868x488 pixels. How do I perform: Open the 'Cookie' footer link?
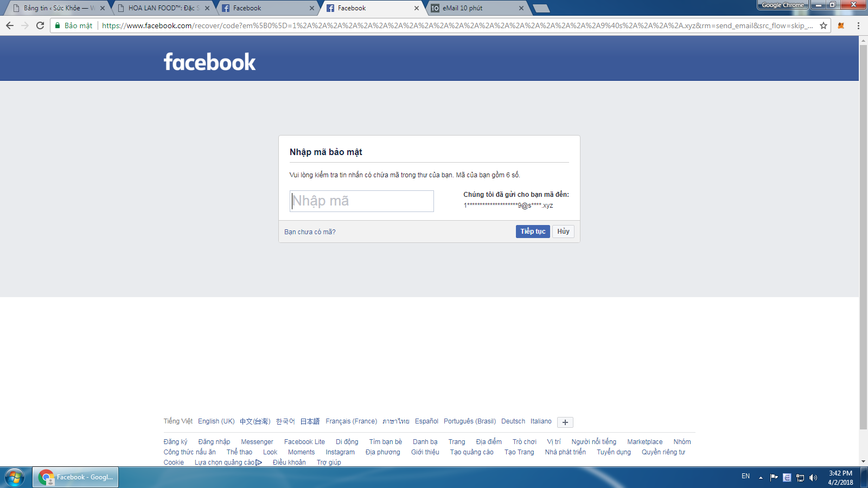pos(174,463)
